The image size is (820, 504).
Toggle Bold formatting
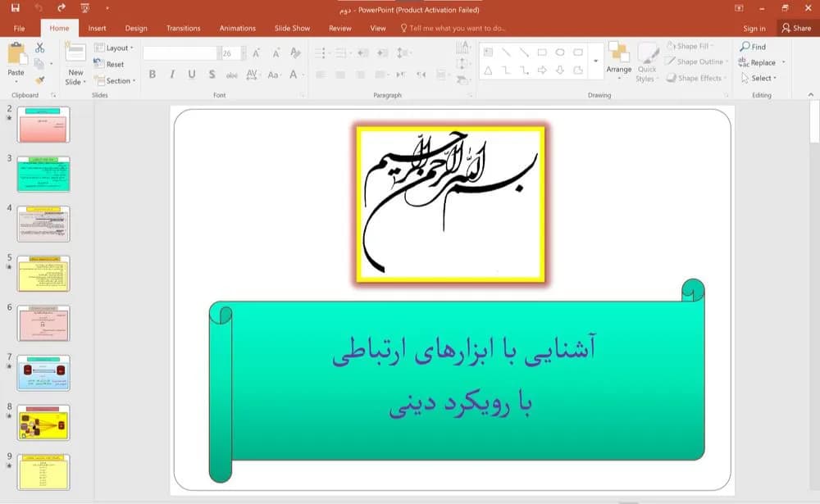153,75
